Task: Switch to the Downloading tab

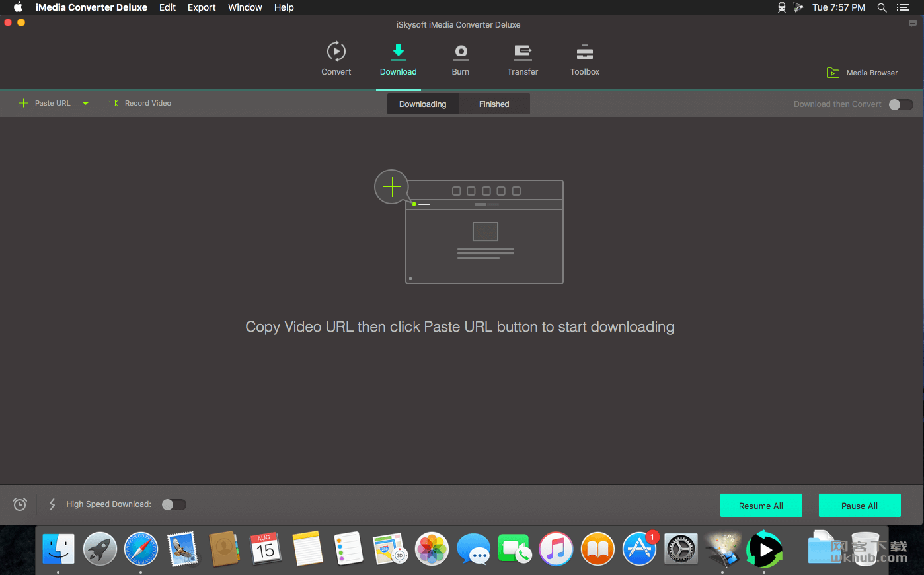Action: click(x=422, y=104)
